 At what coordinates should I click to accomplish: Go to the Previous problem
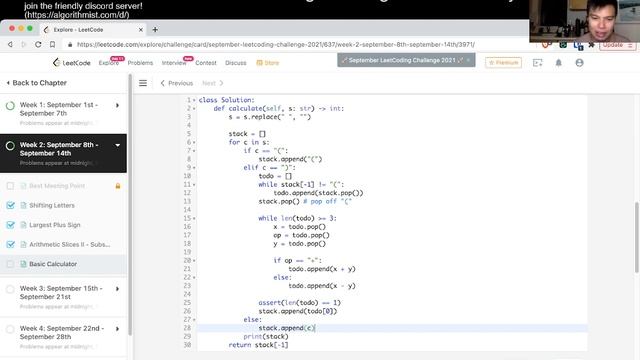click(x=176, y=83)
